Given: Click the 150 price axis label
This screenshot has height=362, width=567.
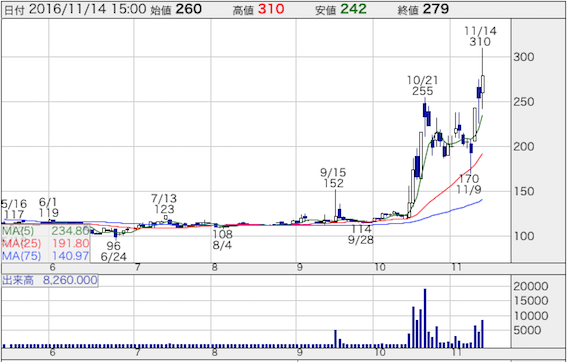Looking at the screenshot, I should 524,192.
